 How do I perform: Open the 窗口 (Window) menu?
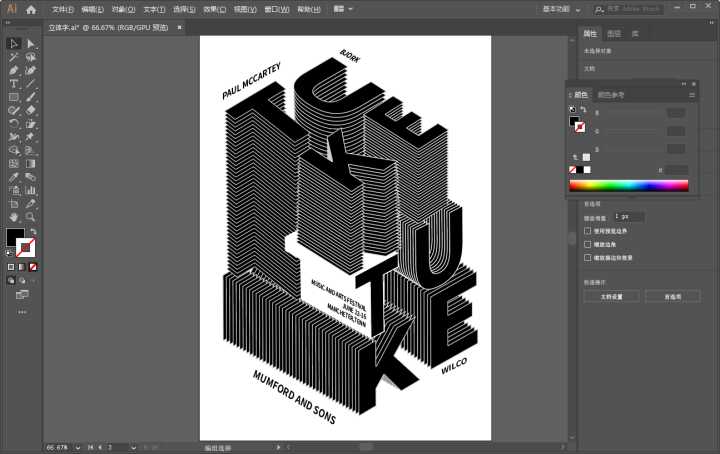[x=277, y=9]
